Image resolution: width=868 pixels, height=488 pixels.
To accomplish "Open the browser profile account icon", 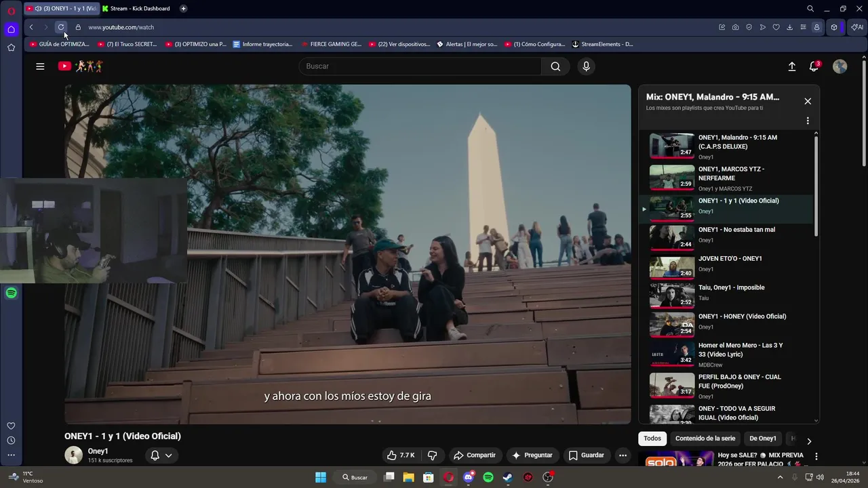I will [816, 27].
